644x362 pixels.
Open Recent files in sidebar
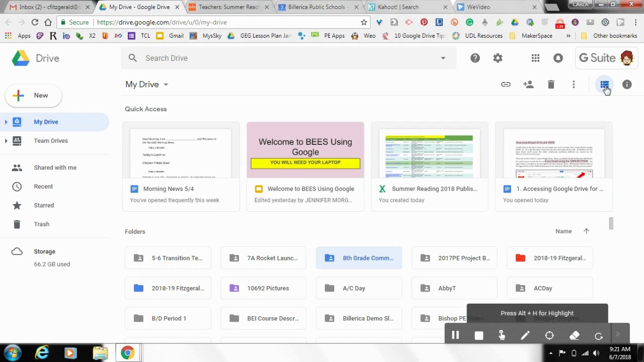click(43, 187)
